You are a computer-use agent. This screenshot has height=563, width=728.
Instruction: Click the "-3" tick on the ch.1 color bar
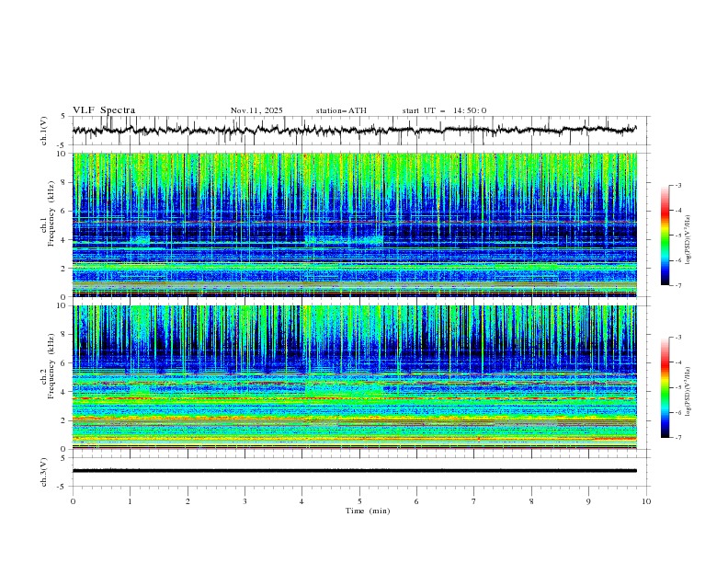point(678,186)
